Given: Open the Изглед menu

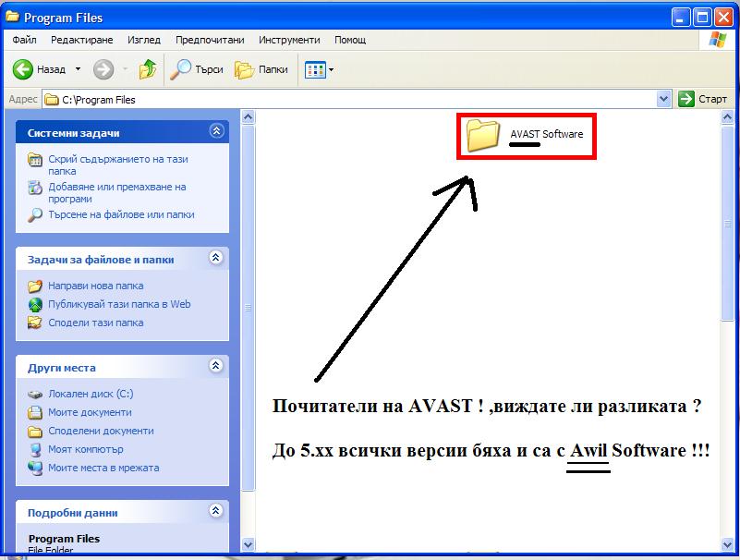Looking at the screenshot, I should click(x=144, y=40).
